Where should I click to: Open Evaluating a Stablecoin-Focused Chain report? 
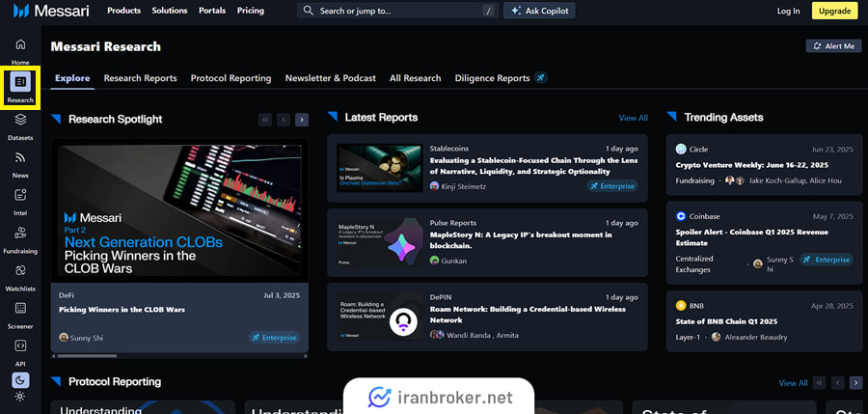tap(533, 166)
